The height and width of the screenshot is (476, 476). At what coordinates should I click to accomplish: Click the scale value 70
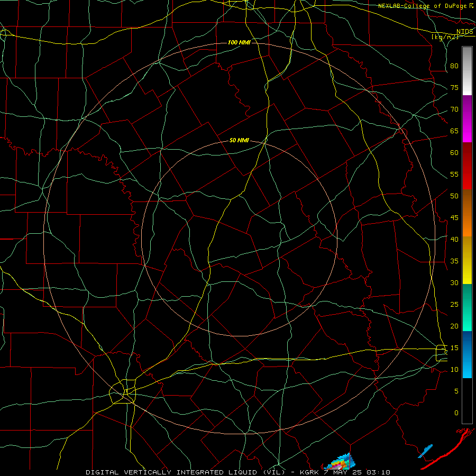pyautogui.click(x=454, y=109)
